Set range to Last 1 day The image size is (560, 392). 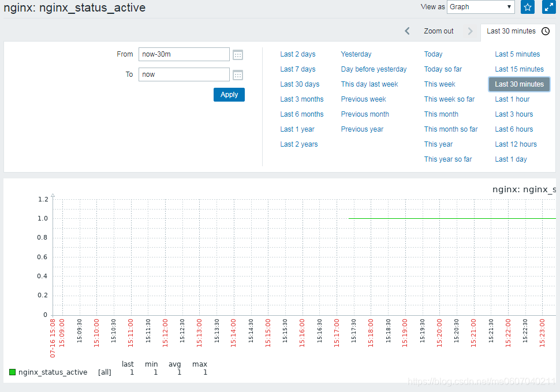[x=511, y=159]
